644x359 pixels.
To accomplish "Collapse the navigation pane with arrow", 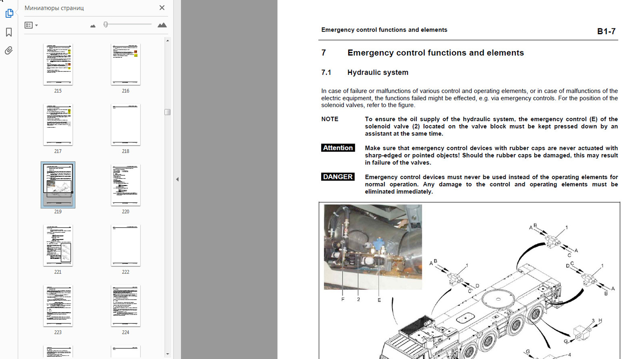I will pos(177,179).
